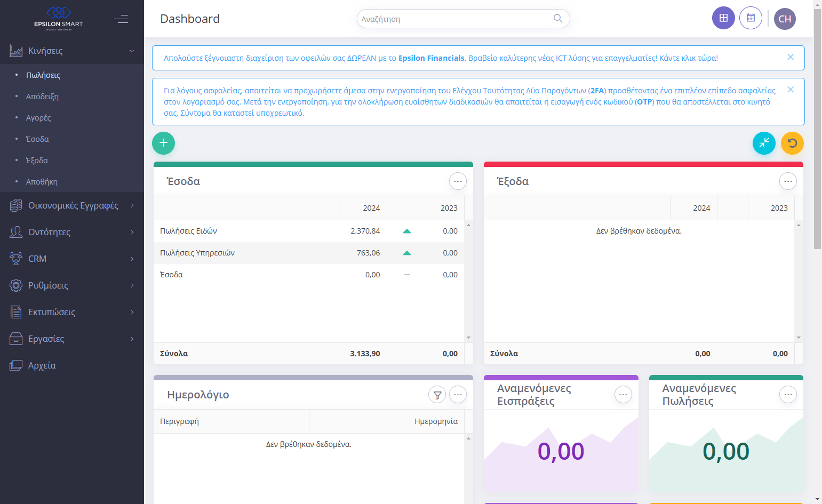Viewport: 822px width, 504px height.
Task: Follow the Epsilon Financials link
Action: [x=432, y=58]
